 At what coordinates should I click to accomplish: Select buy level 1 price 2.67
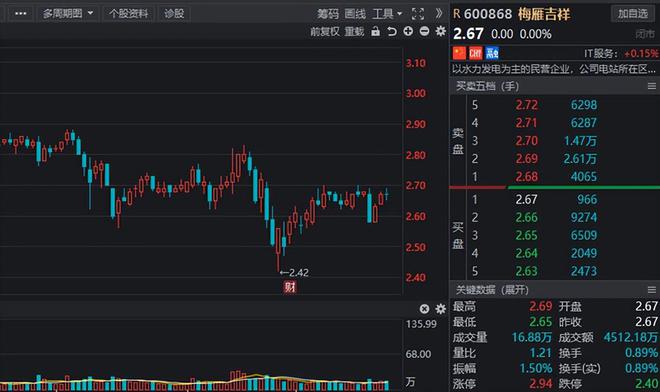pos(527,199)
